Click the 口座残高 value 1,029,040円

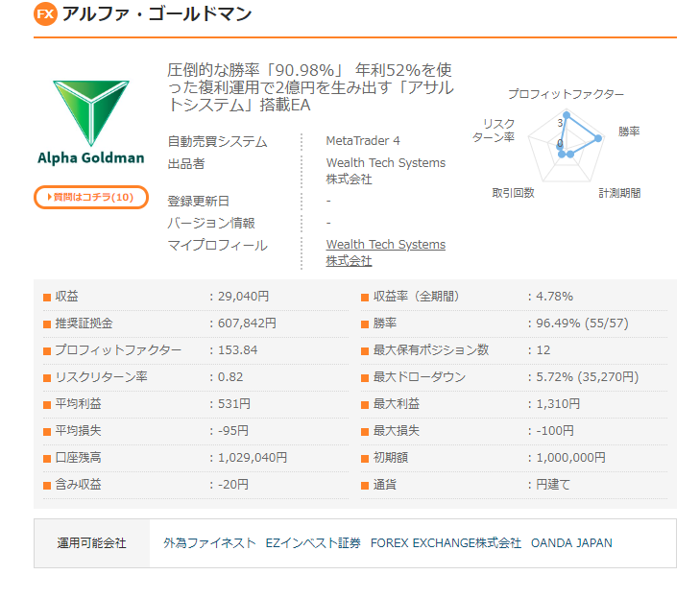click(253, 458)
